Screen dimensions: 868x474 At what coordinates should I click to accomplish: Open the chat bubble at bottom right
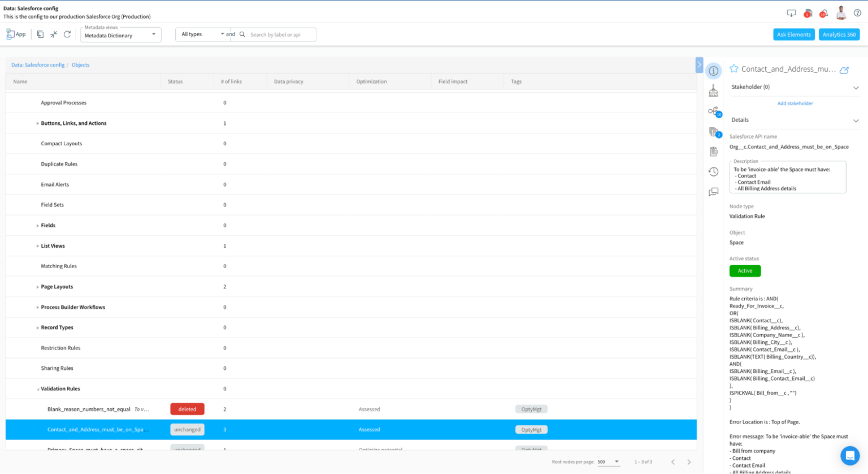point(849,455)
